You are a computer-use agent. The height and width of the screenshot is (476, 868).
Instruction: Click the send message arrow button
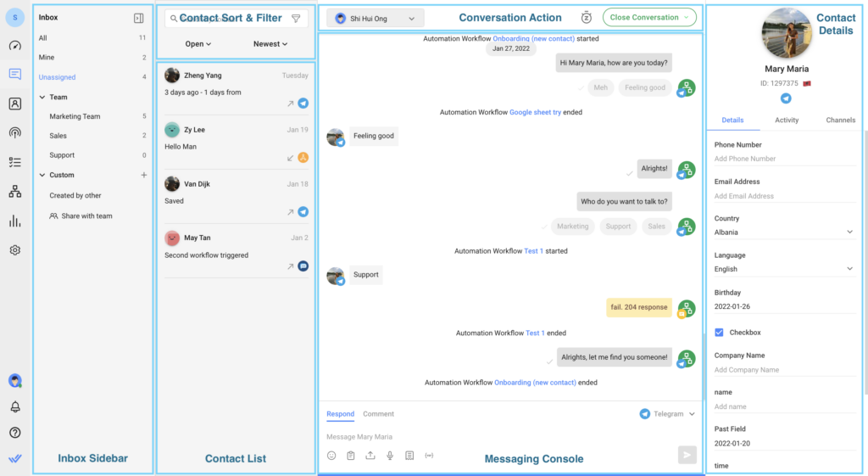[687, 455]
